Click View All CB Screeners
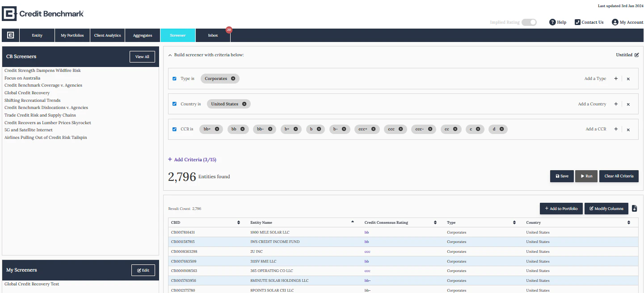Screen dimensions: 644x293 click(x=142, y=57)
